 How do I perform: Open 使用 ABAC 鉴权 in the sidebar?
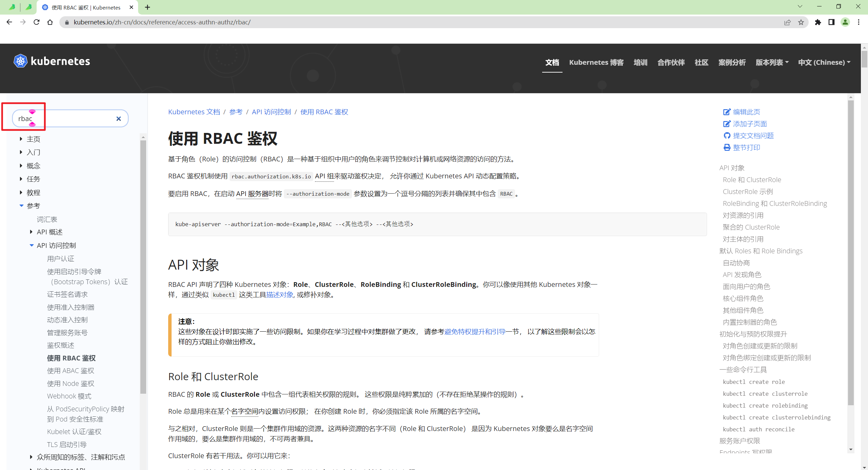[x=71, y=371]
